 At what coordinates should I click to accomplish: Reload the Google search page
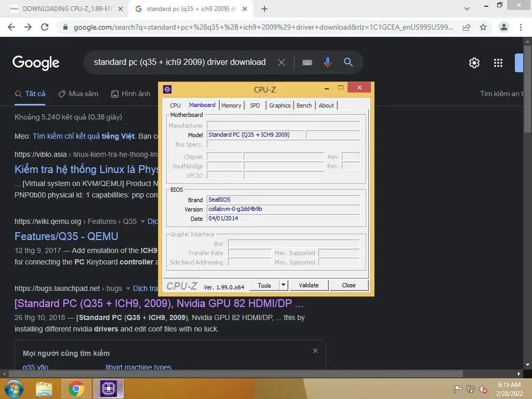pyautogui.click(x=45, y=27)
